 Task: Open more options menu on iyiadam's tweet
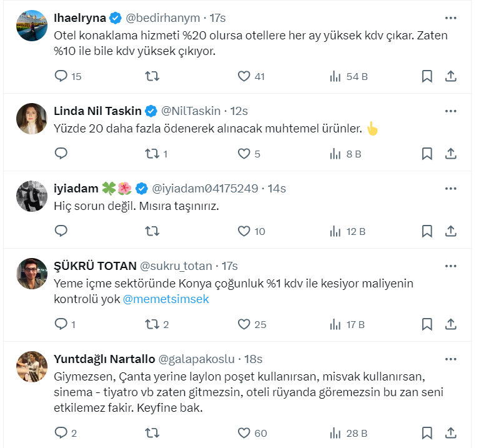pos(450,188)
